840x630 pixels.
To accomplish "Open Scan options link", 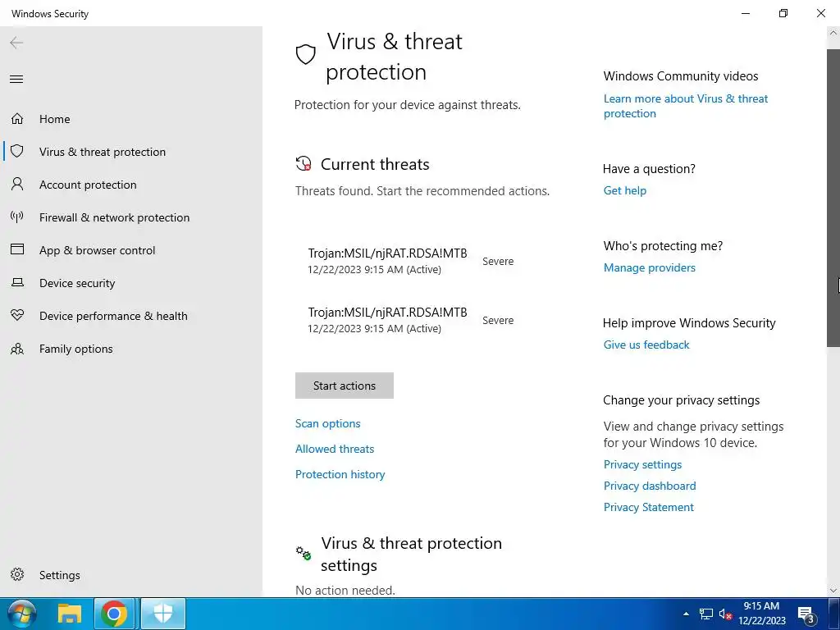I will point(327,423).
